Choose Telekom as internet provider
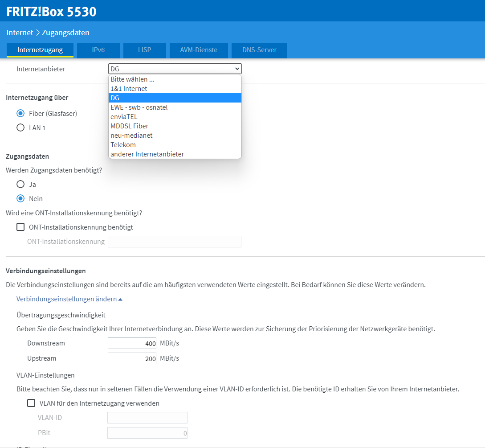 click(175, 144)
